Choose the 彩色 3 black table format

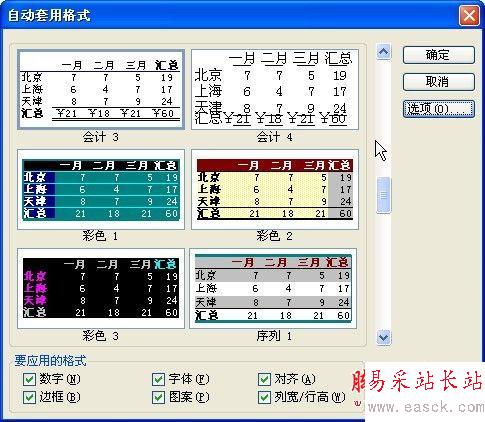[x=101, y=288]
